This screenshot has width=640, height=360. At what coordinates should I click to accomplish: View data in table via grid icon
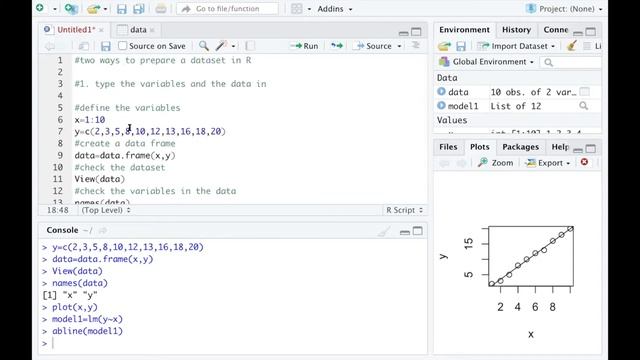click(584, 91)
